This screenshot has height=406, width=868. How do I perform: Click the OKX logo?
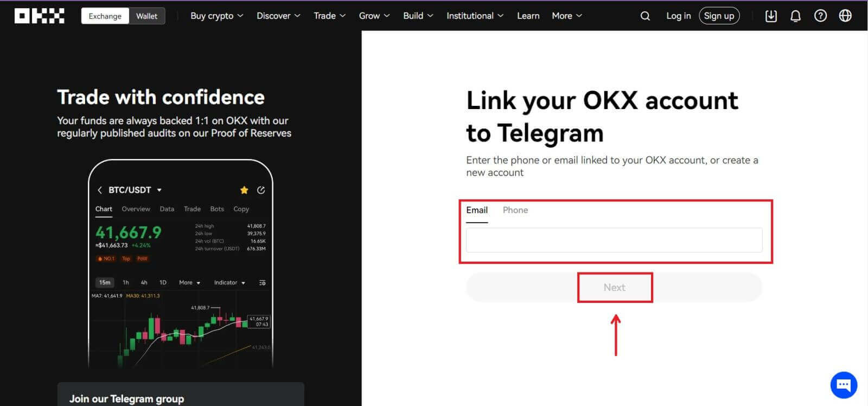point(39,15)
